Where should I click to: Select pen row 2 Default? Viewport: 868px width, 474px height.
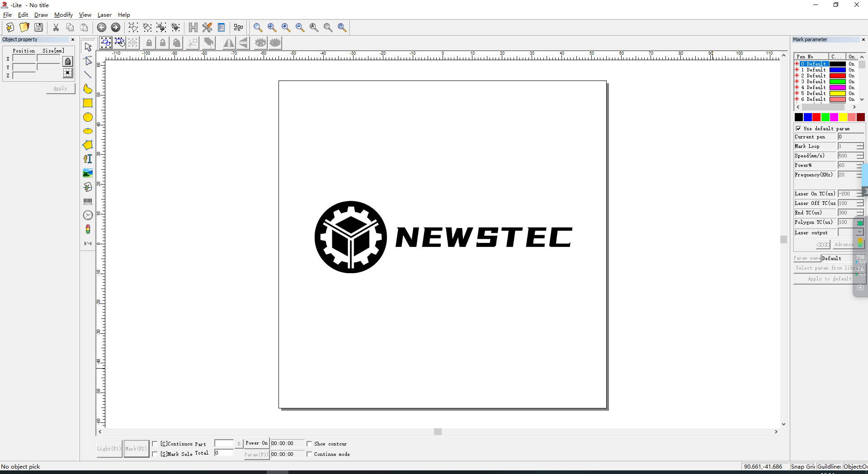(814, 76)
